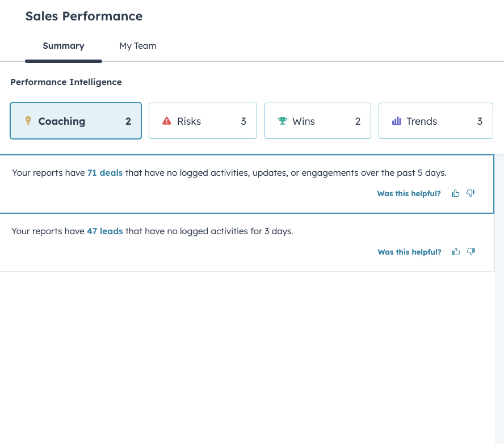Screen dimensions: 504x444
Task: Click the Coaching lightbulb icon
Action: [x=28, y=121]
